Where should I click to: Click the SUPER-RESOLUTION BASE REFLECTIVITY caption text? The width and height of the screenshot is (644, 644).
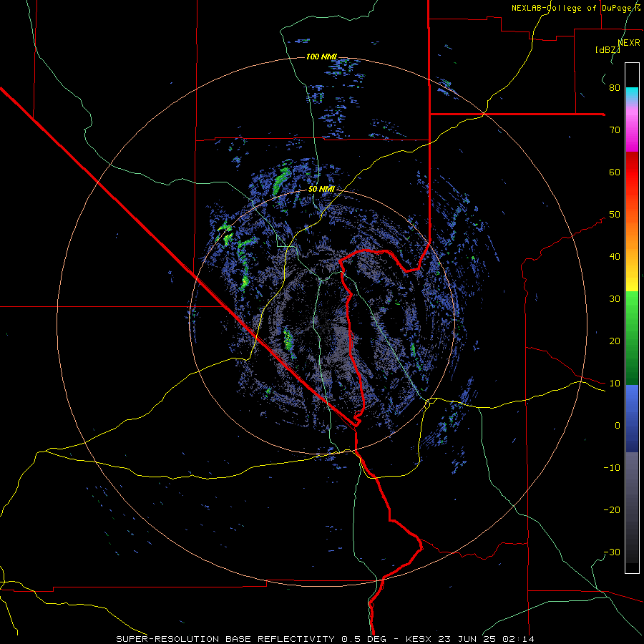(225, 639)
